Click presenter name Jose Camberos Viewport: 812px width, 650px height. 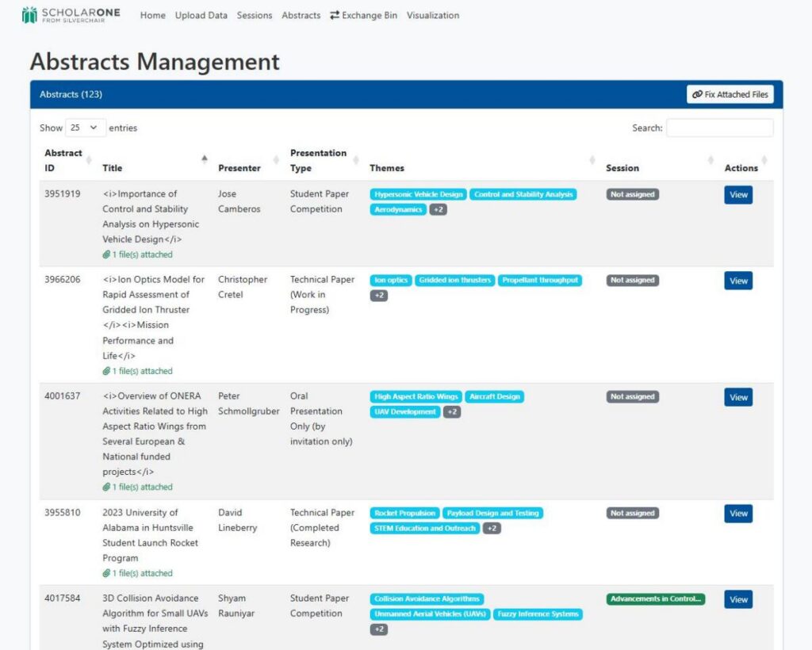(x=239, y=201)
